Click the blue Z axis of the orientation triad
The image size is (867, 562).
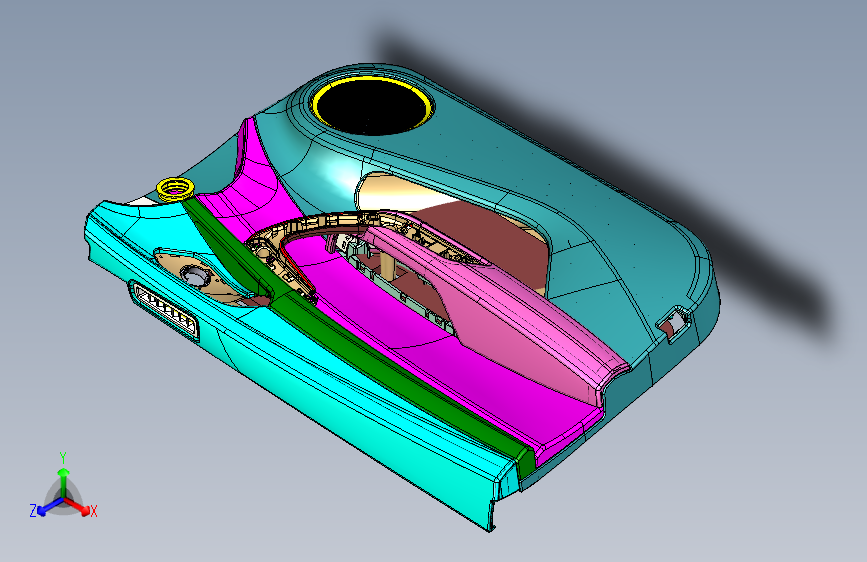click(46, 506)
